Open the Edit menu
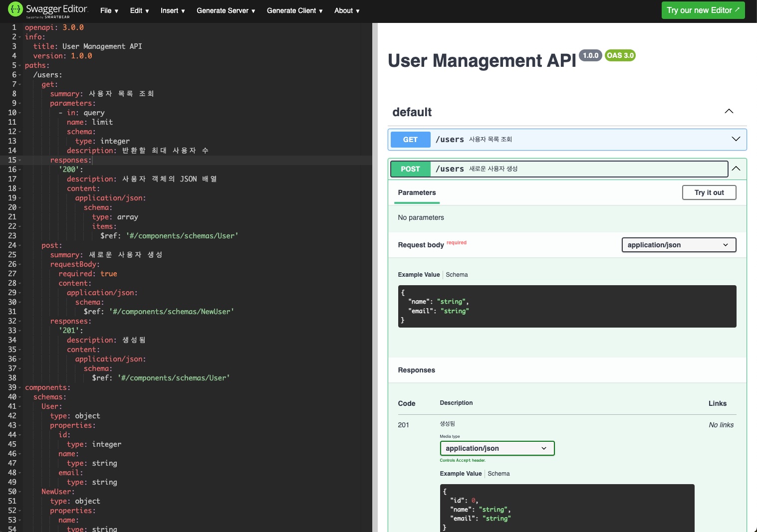 [x=140, y=10]
